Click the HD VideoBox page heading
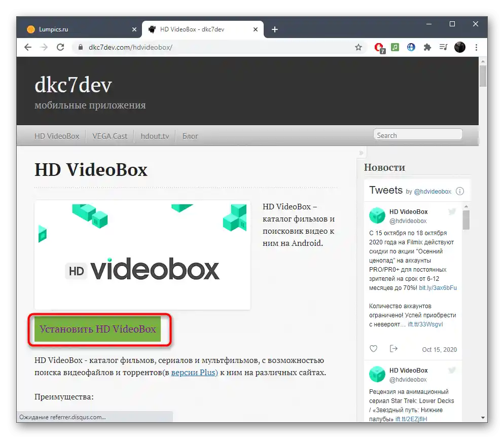 pyautogui.click(x=91, y=170)
